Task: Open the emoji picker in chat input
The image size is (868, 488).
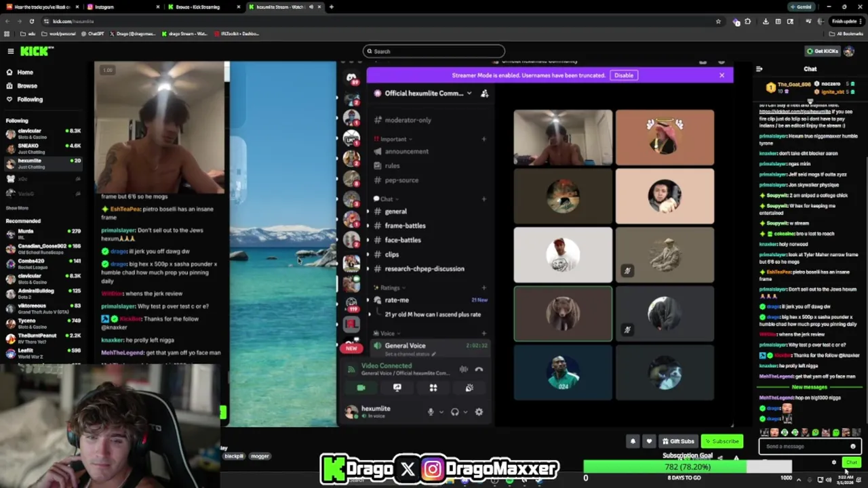Action: 853,446
